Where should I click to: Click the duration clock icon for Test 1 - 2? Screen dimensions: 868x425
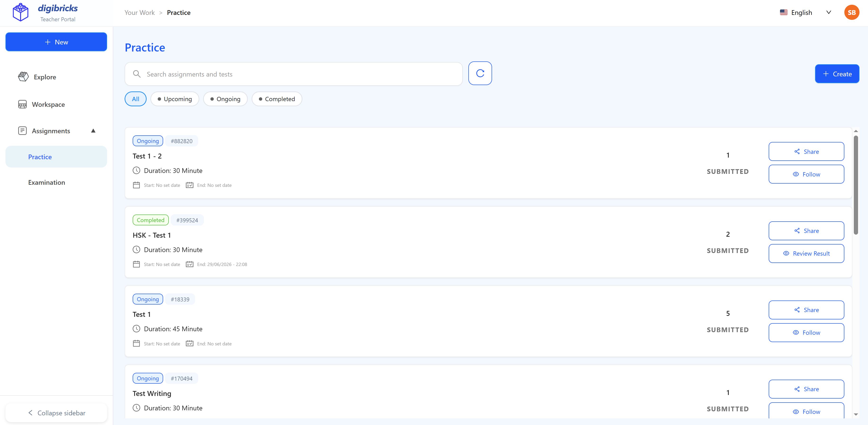click(136, 170)
